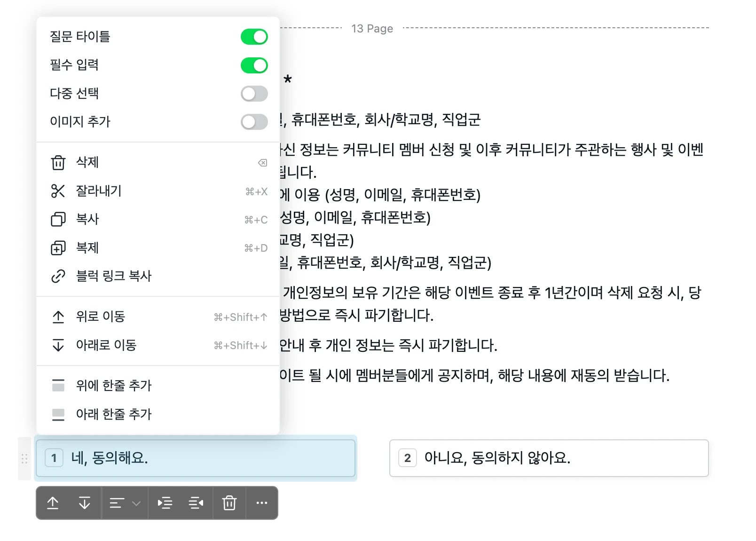Select answer option 아니요, 동의하지 않아요.
Image resolution: width=756 pixels, height=541 pixels.
(549, 458)
